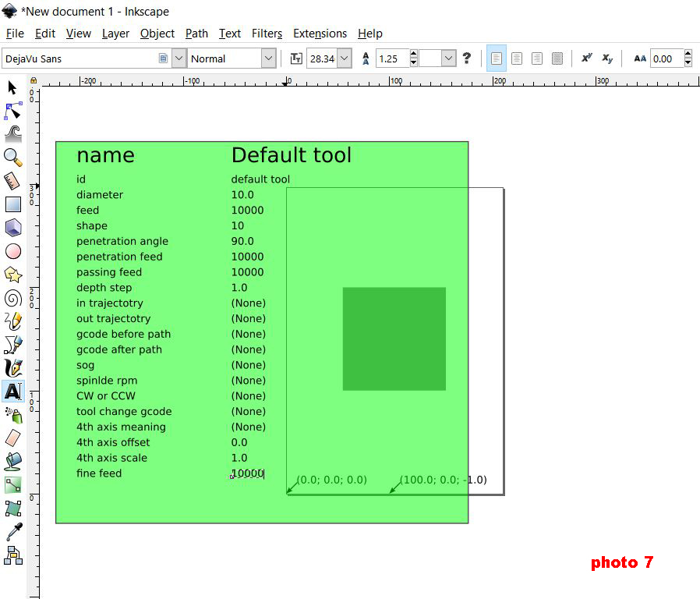This screenshot has height=599, width=700.
Task: Open the Filters menu
Action: (x=267, y=34)
